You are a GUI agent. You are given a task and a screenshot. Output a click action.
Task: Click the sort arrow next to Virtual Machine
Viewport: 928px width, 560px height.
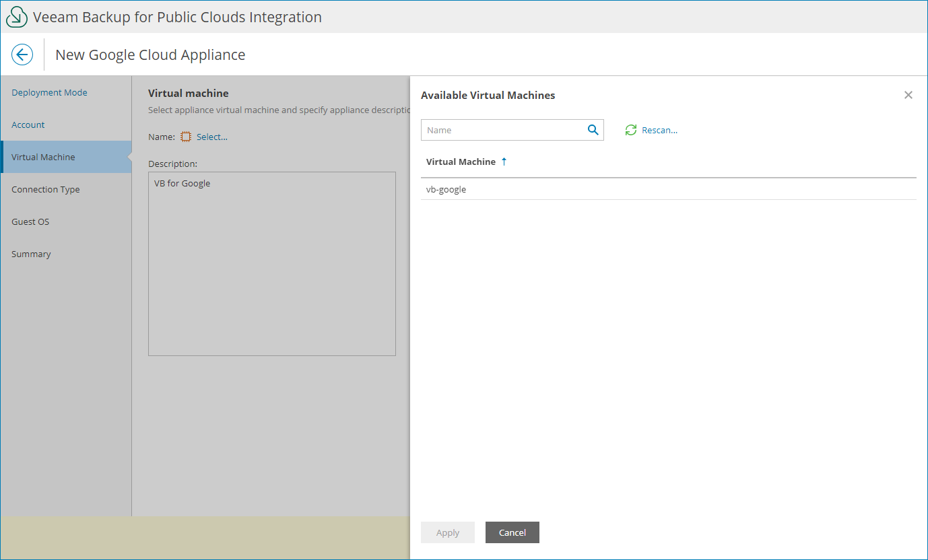tap(504, 162)
